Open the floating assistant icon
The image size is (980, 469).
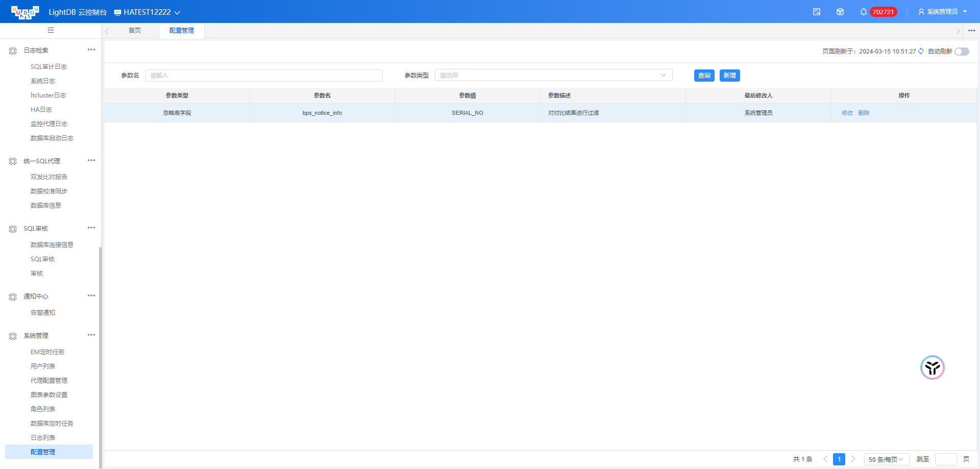coord(933,367)
